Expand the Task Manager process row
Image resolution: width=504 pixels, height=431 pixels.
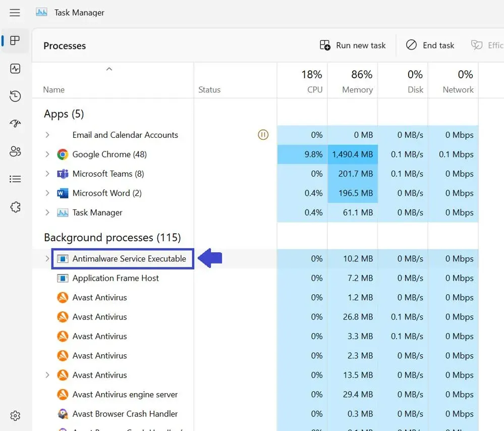pyautogui.click(x=47, y=212)
